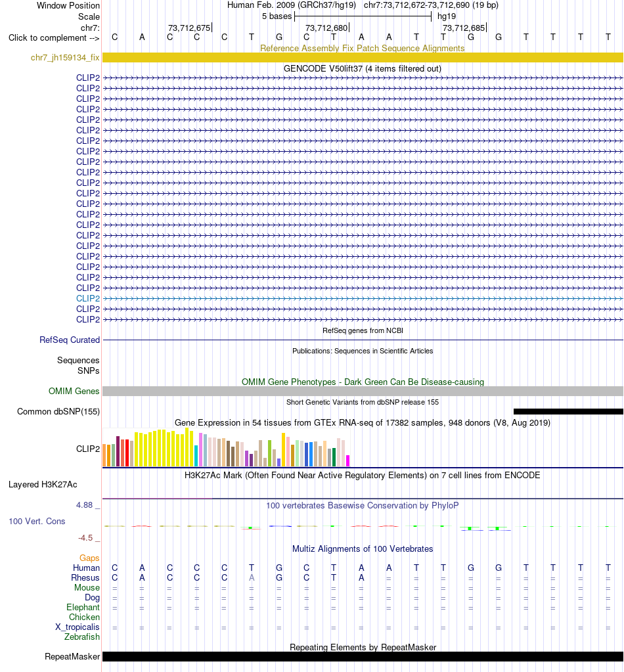The height and width of the screenshot is (672, 624).
Task: Click the Sequences label of Publications track
Action: [78, 361]
